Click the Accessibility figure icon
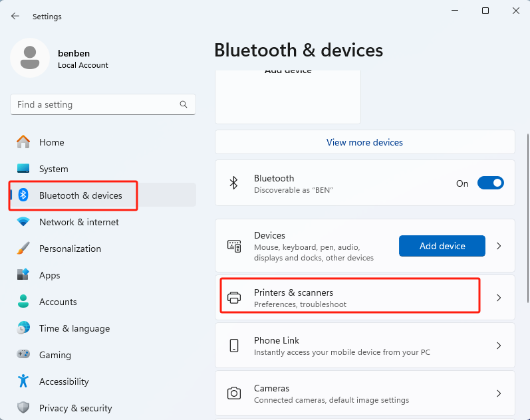Viewport: 530px width, 420px height. (x=23, y=381)
